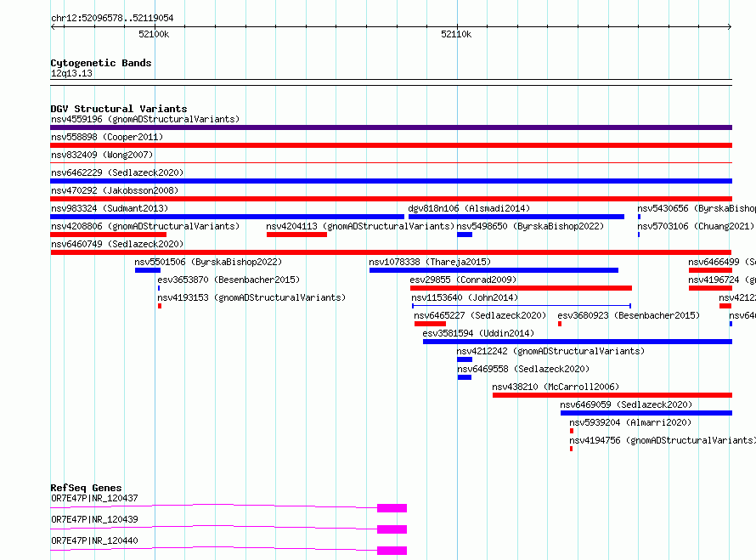756x560 pixels.
Task: Select the blue bar under dgv818n106
Action: click(x=516, y=217)
